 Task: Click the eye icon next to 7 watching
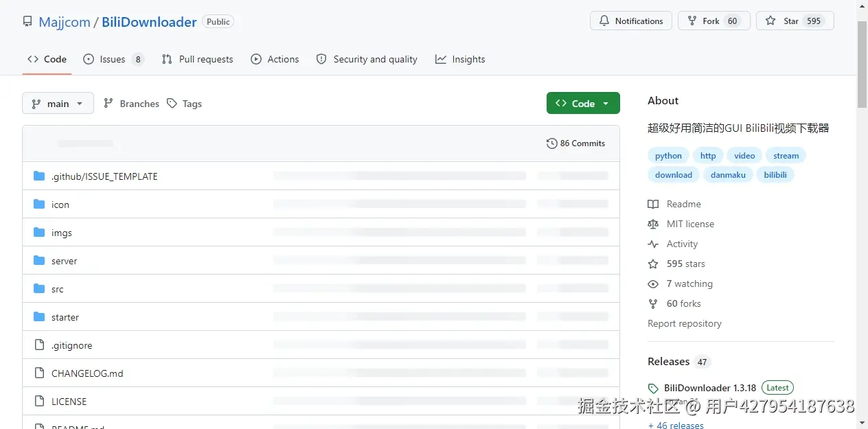coord(653,283)
